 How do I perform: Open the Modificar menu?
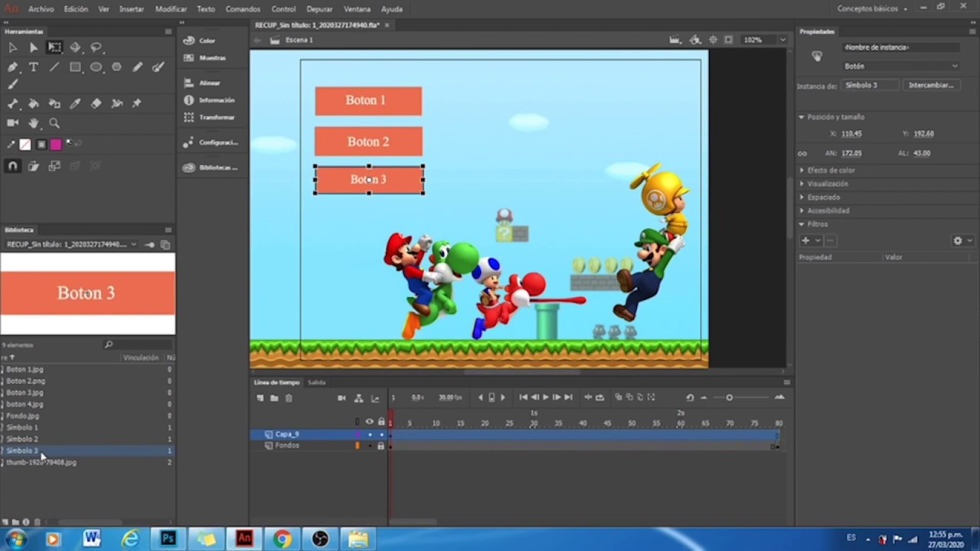click(x=171, y=9)
